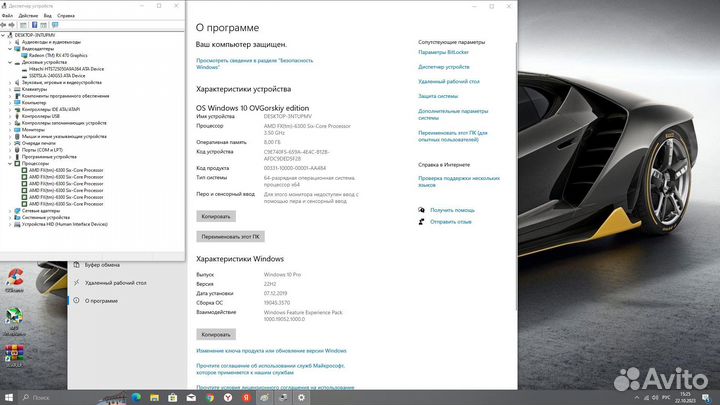This screenshot has height=405, width=720.
Task: Launch Yandex Browser from taskbar
Action: (x=228, y=398)
